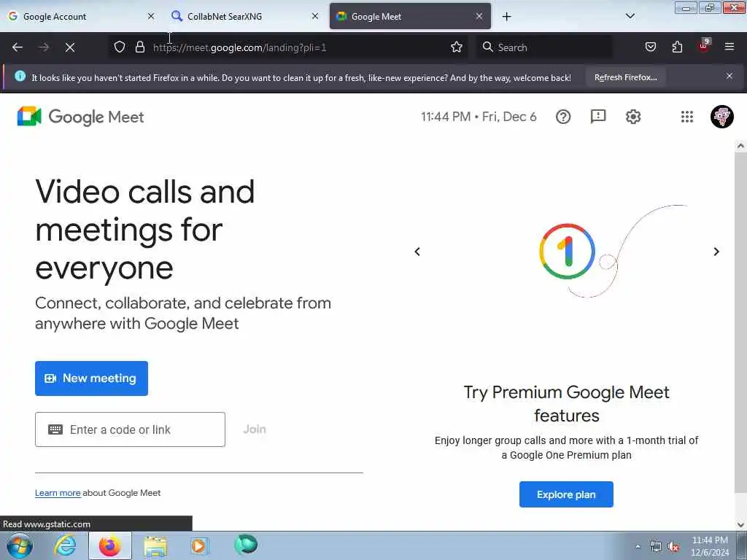Switch to the Google Account tab
The width and height of the screenshot is (747, 560).
[81, 17]
